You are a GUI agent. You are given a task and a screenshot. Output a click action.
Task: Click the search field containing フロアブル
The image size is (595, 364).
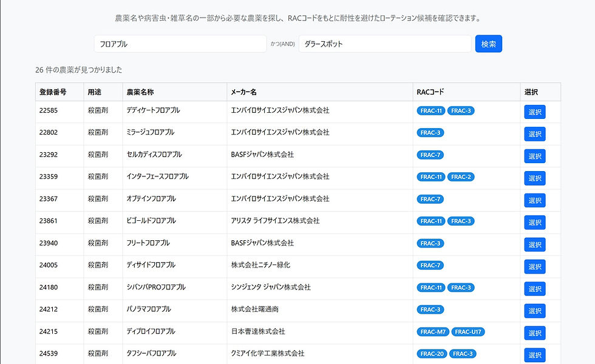point(180,43)
